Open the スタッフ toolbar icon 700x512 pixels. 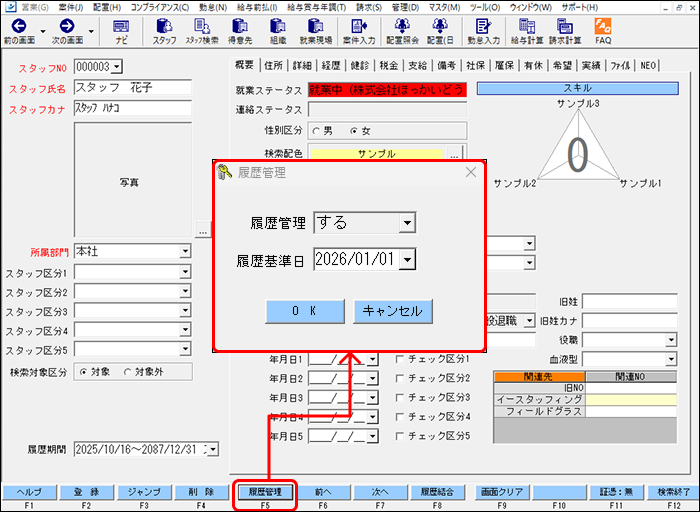pyautogui.click(x=164, y=31)
